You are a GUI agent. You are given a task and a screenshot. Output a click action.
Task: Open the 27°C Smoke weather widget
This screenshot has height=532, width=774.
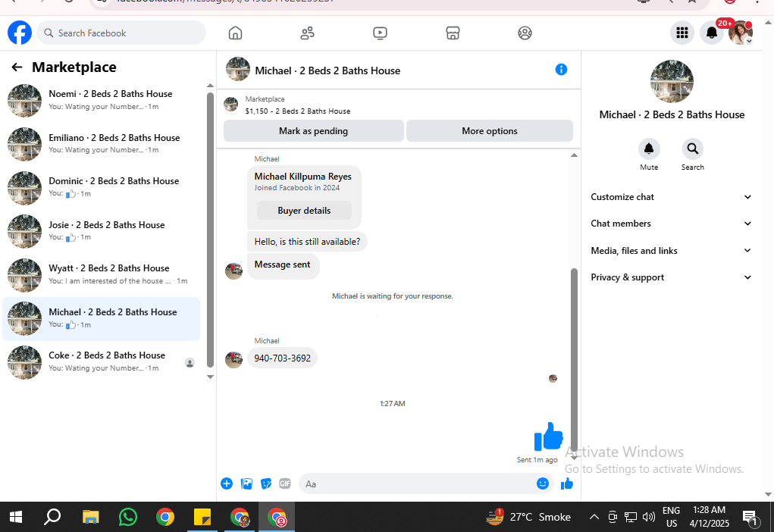[x=528, y=517]
